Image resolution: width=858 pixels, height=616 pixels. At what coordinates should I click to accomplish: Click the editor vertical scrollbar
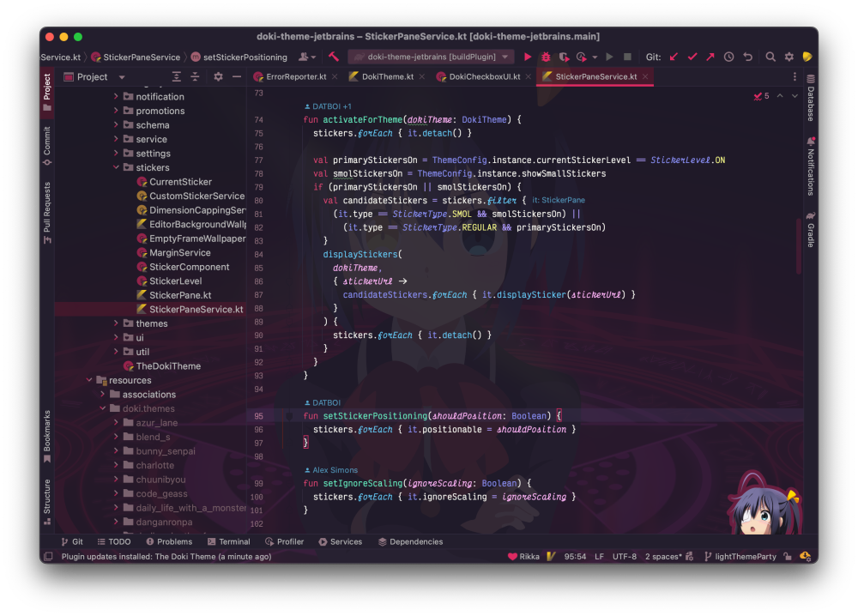click(799, 246)
